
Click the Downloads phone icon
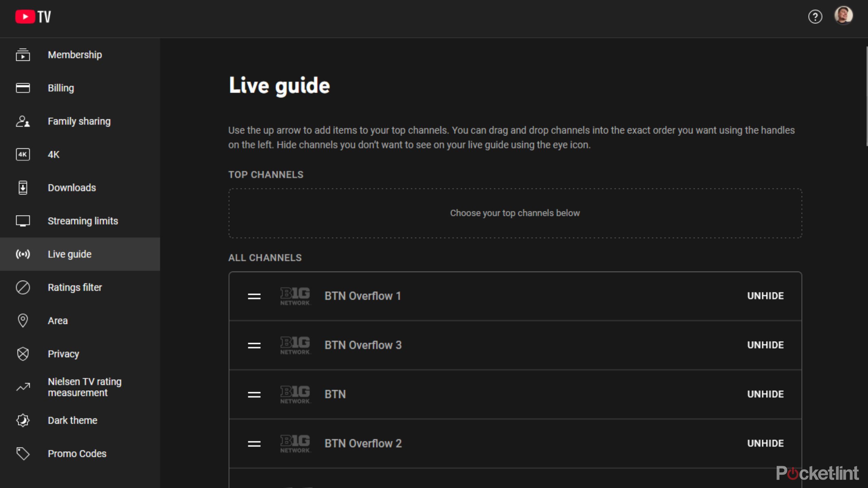(x=23, y=187)
